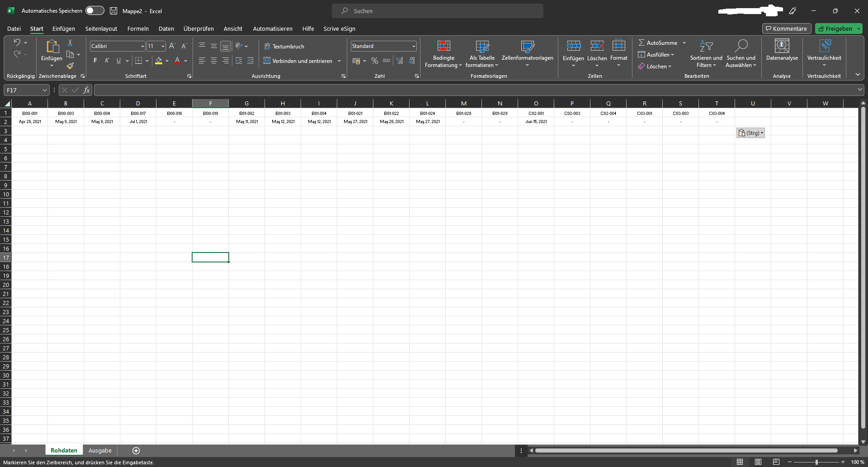Switch to the Formeln ribbon tab
Image resolution: width=868 pixels, height=467 pixels.
click(x=138, y=29)
